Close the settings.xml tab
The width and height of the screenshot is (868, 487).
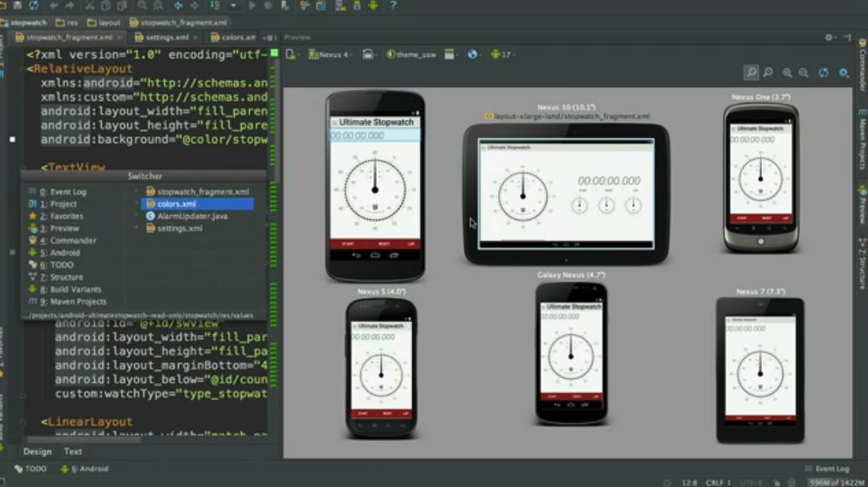(x=195, y=38)
